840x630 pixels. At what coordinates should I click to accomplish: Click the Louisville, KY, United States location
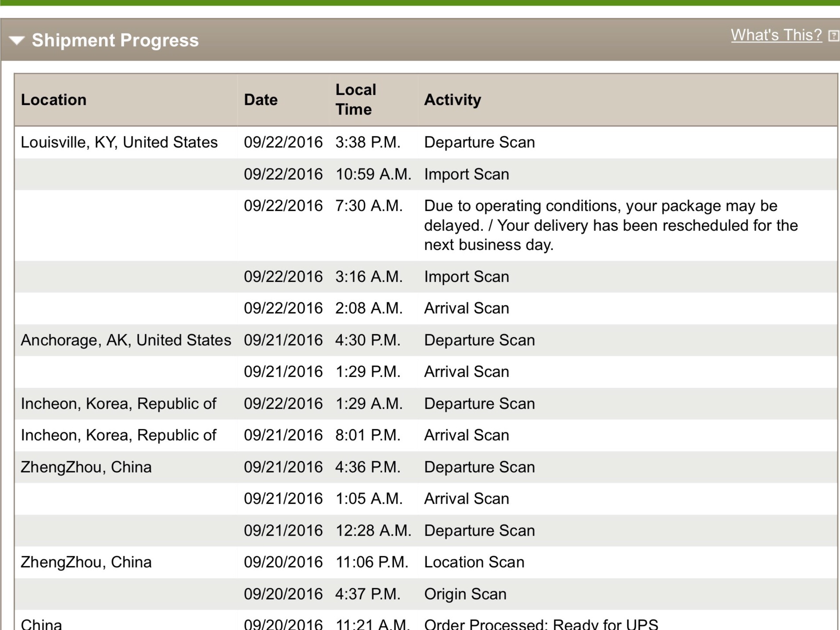(x=119, y=142)
